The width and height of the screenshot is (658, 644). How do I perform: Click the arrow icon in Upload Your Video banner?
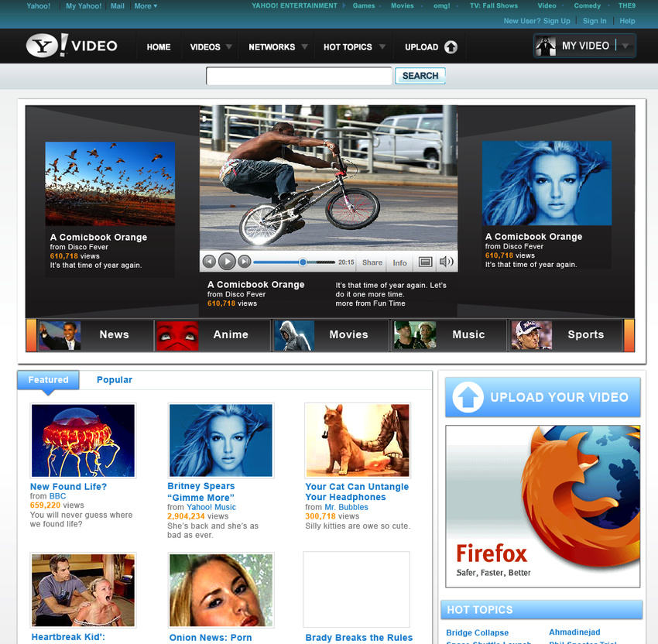(468, 397)
